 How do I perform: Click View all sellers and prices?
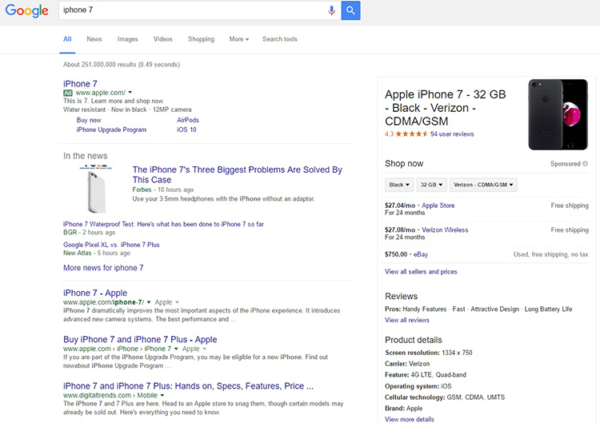(421, 272)
